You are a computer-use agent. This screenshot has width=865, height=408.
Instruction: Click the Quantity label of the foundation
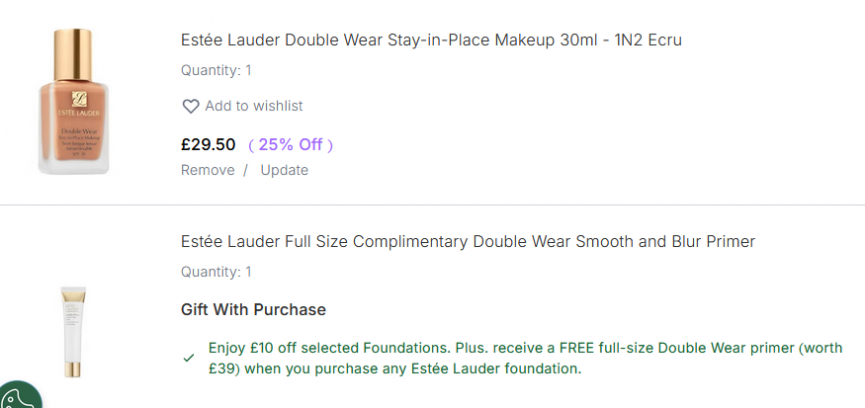coord(210,70)
